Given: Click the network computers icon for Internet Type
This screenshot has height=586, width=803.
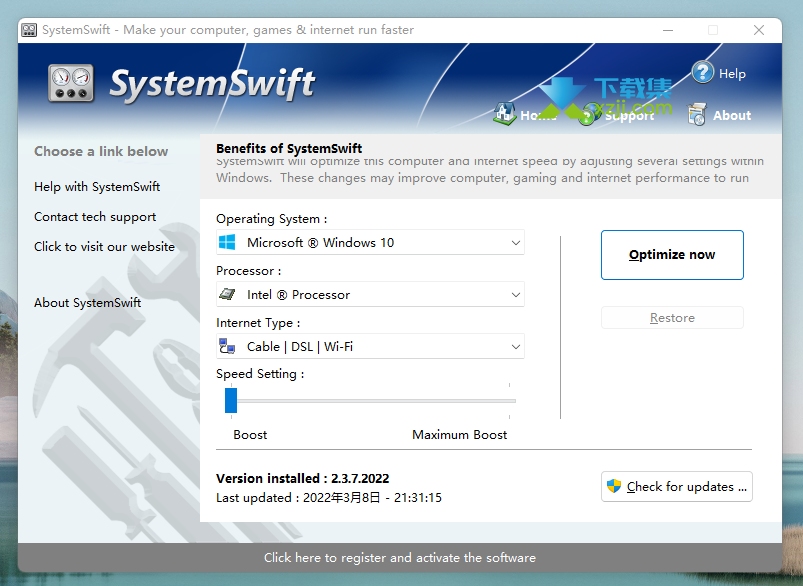Looking at the screenshot, I should 227,346.
